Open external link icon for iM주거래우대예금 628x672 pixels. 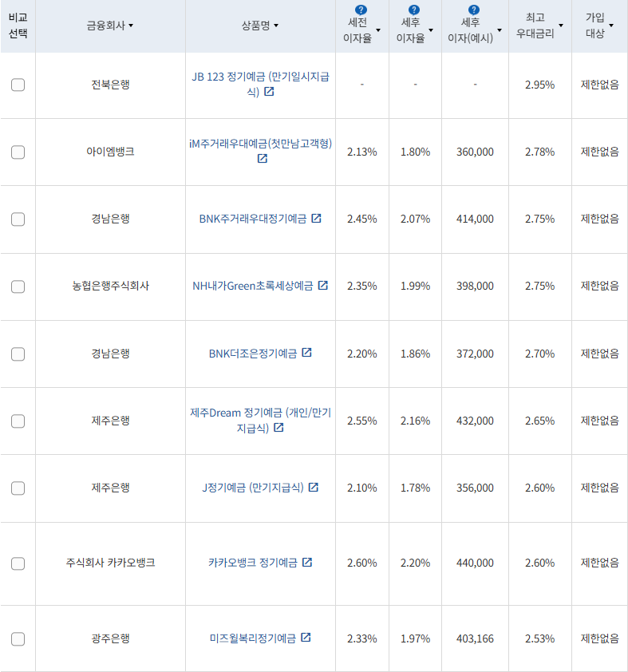263,159
